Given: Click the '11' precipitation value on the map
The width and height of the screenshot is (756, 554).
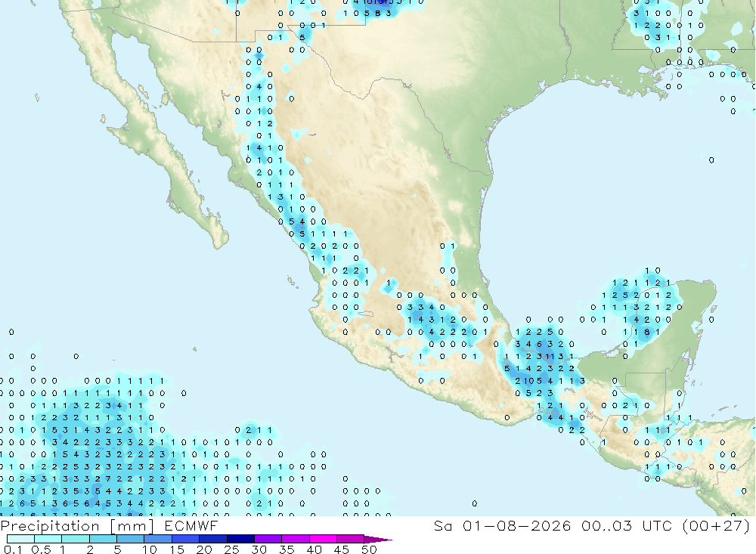Looking at the screenshot, I should 550,356.
